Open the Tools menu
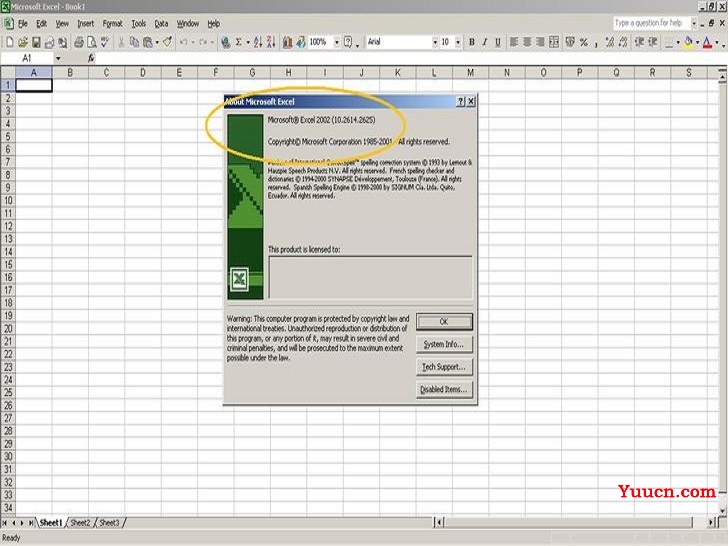This screenshot has width=728, height=546. 138,23
